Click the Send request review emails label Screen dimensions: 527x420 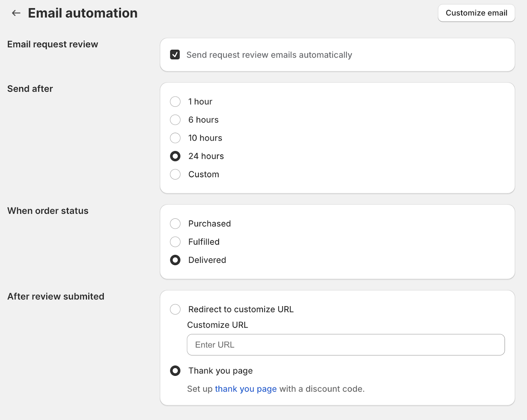pos(269,55)
